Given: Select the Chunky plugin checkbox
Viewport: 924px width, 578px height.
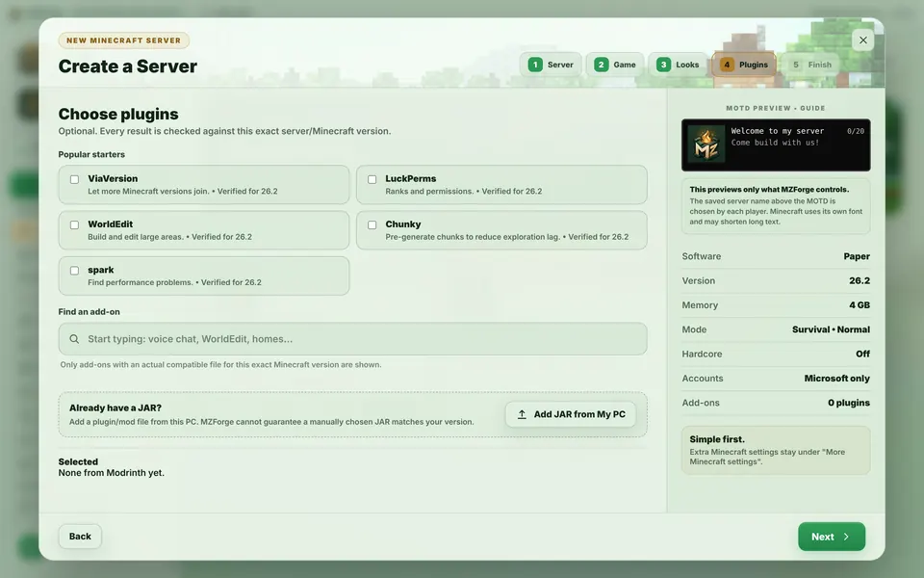Looking at the screenshot, I should pos(372,224).
